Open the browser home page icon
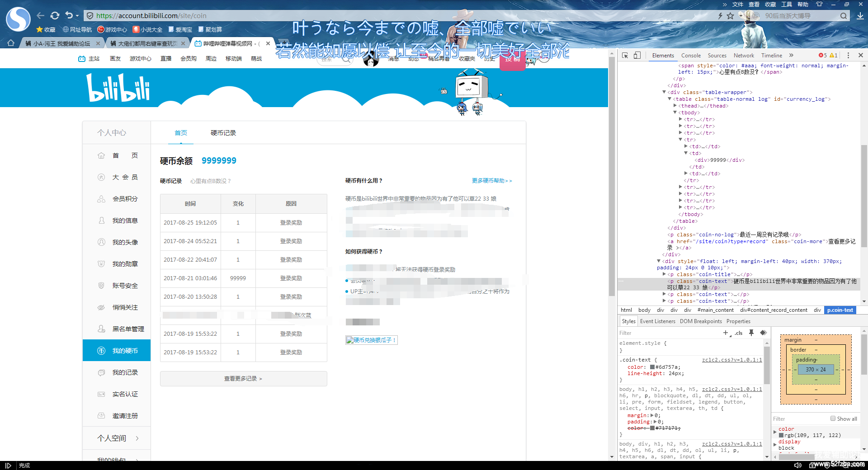 [x=11, y=43]
